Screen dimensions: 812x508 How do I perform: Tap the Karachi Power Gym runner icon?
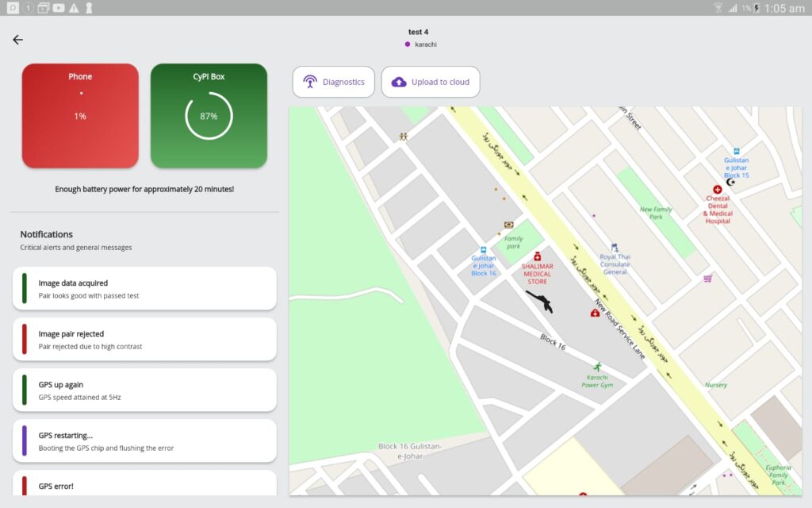(596, 367)
